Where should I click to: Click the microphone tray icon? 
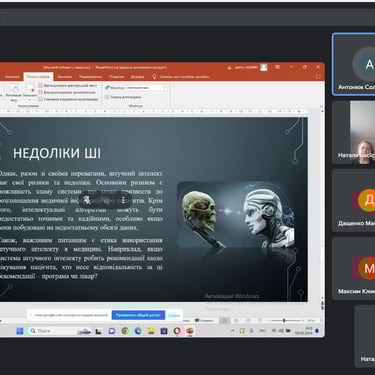[252, 331]
